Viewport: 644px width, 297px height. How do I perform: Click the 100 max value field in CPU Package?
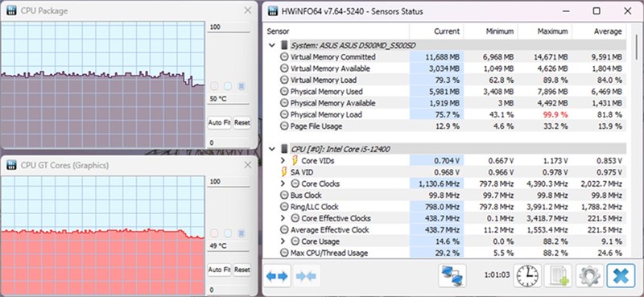point(229,27)
